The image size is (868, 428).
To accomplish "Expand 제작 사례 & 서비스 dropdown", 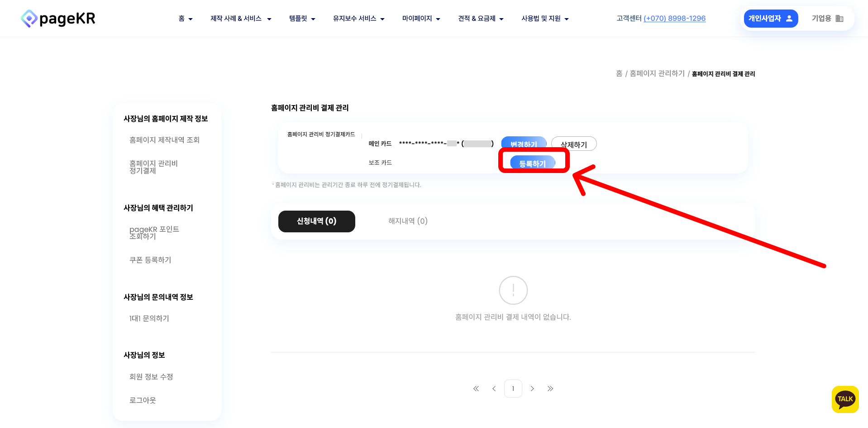I will point(241,19).
